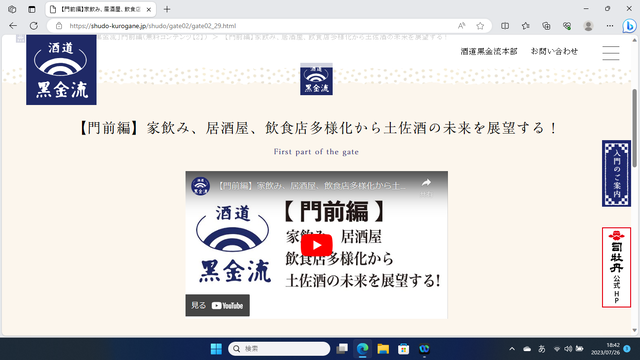Click the taskbar search box
Viewport: 640px width, 360px height.
point(279,349)
